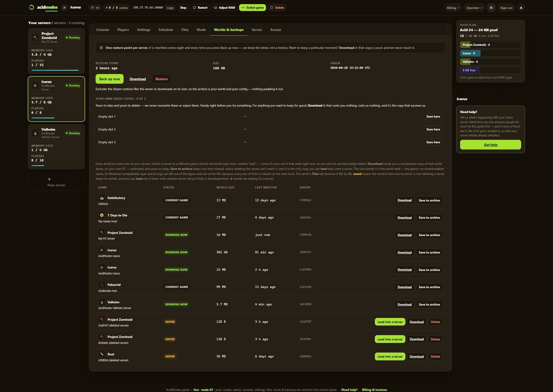This screenshot has width=553, height=392.
Task: Copy the server IP address
Action: click(x=170, y=8)
